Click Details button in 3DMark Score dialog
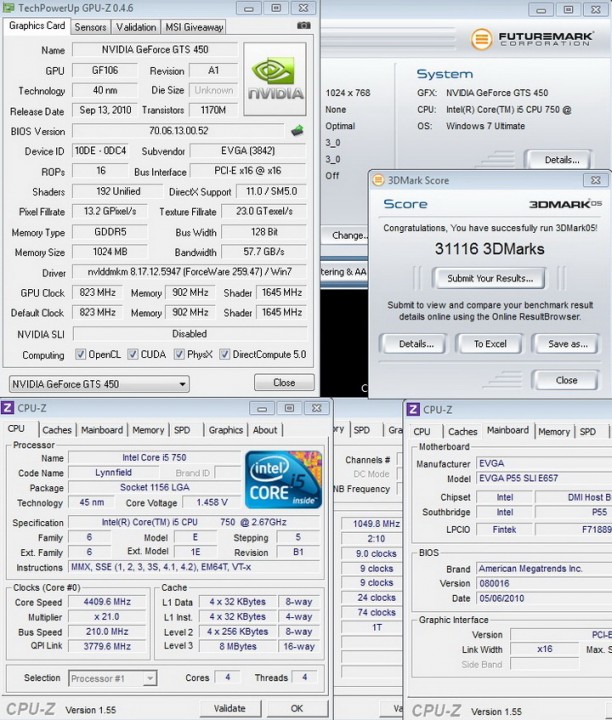Screen dimensions: 612x720 point(416,344)
